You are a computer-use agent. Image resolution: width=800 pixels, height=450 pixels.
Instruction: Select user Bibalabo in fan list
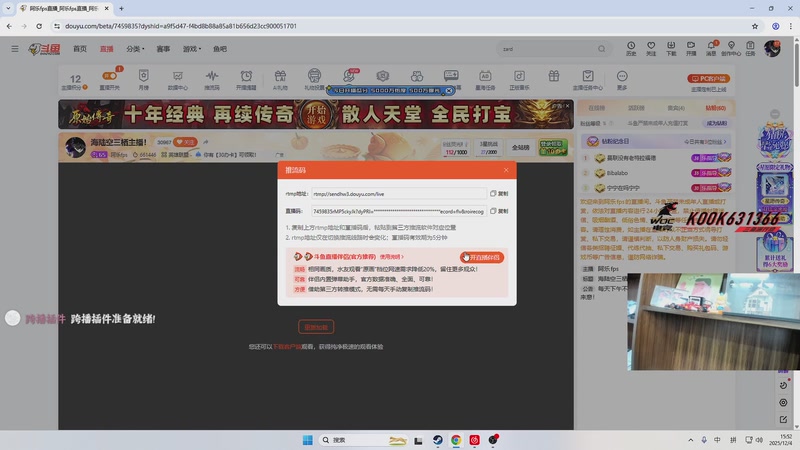(x=617, y=173)
